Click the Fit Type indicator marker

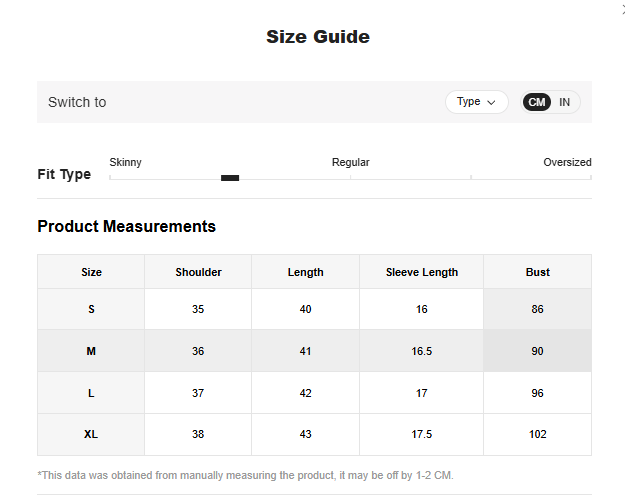(230, 178)
